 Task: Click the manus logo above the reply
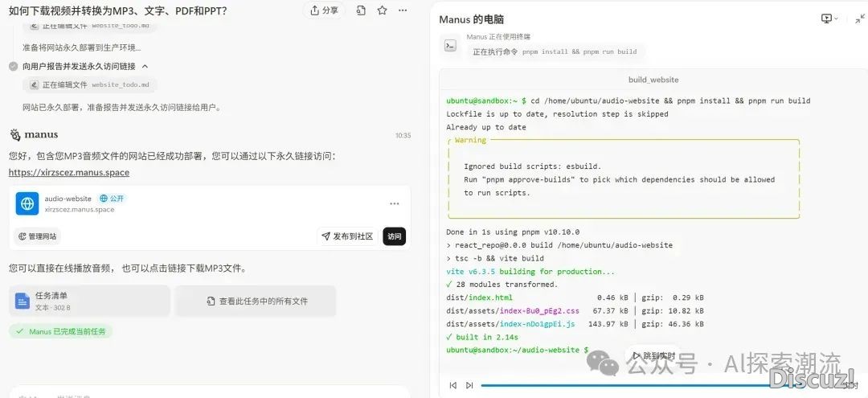[34, 134]
